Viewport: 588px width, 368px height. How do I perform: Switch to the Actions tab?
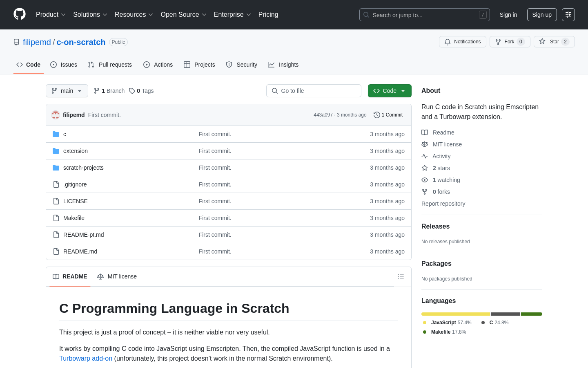coord(158,65)
